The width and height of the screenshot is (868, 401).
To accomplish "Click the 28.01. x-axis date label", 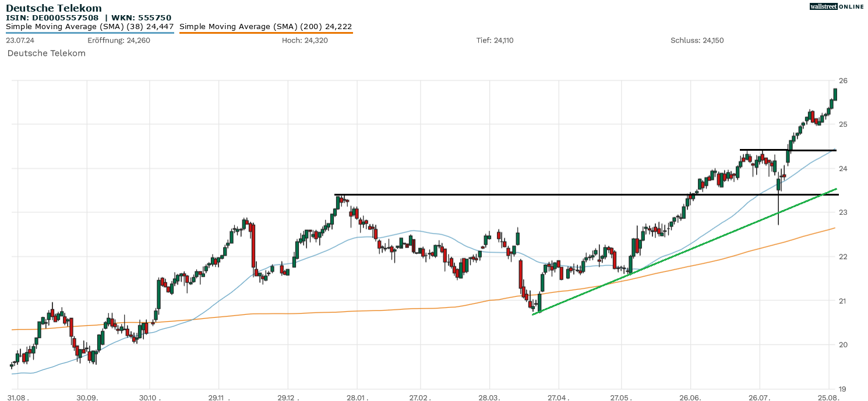I will [357, 396].
